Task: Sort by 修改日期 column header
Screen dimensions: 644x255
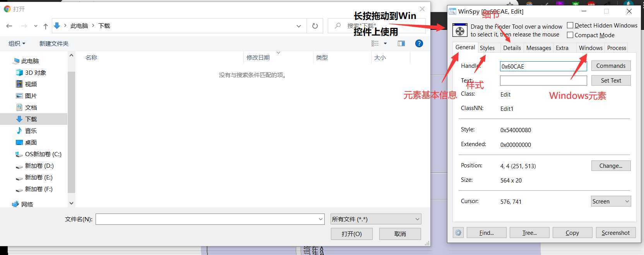Action: [258, 57]
